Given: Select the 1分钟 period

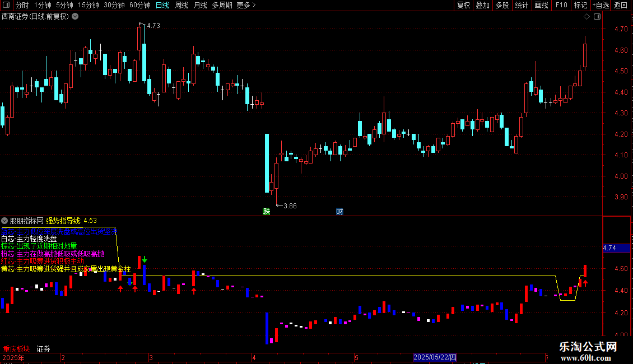Looking at the screenshot, I should pyautogui.click(x=43, y=5).
